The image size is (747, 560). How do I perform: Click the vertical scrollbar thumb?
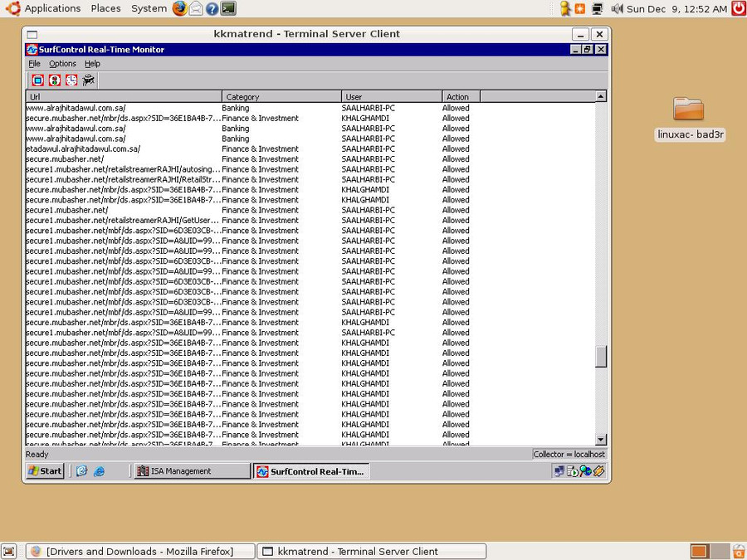(x=601, y=357)
